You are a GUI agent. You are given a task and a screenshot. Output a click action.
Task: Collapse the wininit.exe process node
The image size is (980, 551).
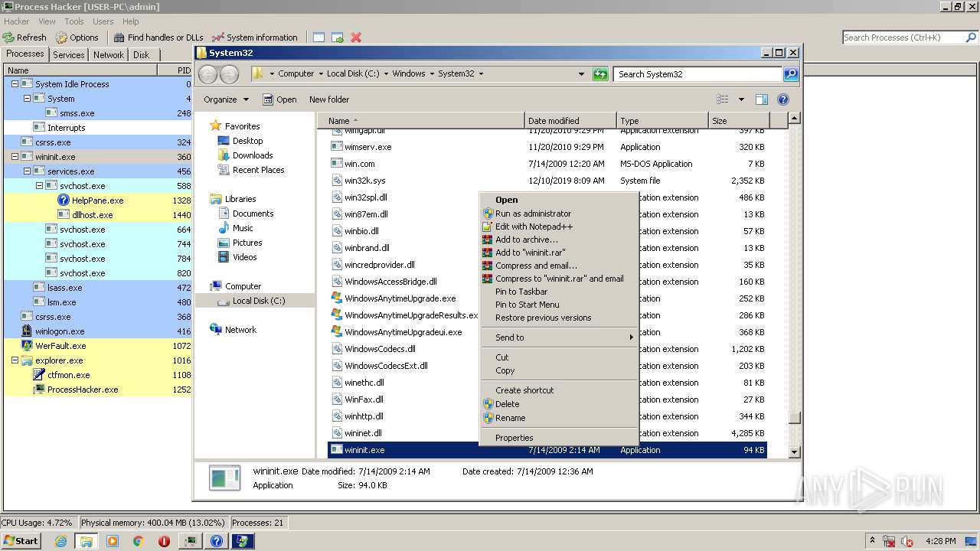tap(15, 157)
